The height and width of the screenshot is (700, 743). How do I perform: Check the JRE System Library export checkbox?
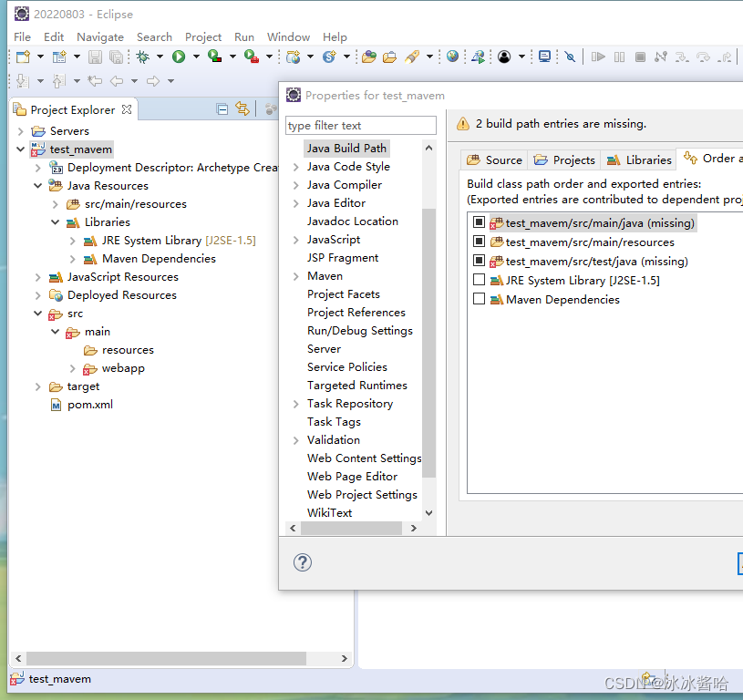click(479, 280)
